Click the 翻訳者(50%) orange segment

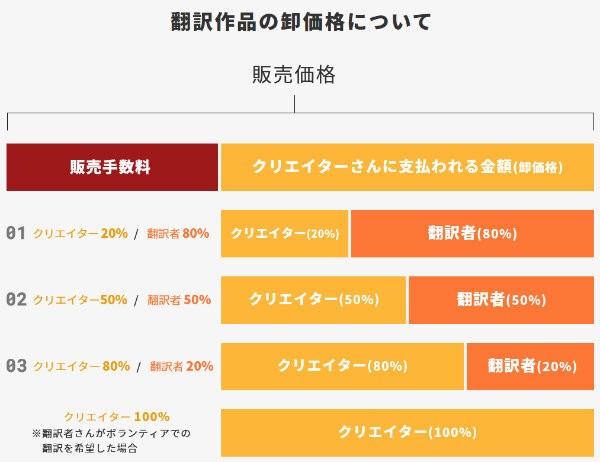[x=501, y=300]
